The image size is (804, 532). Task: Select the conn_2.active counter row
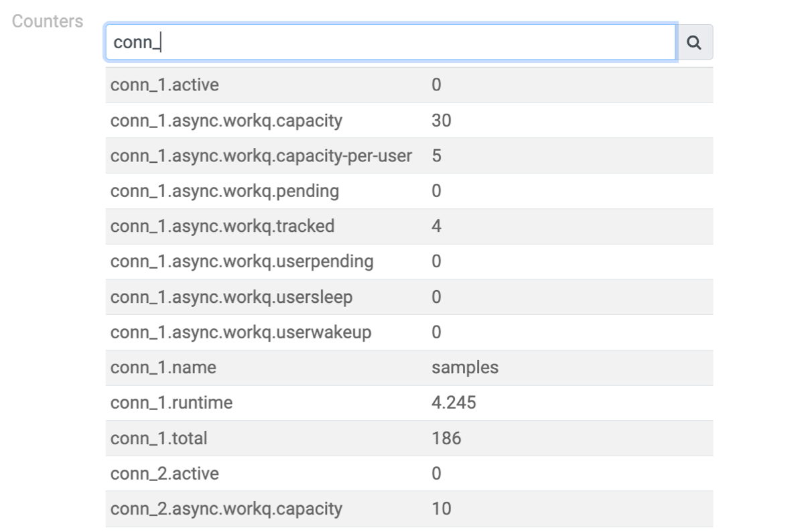[165, 474]
